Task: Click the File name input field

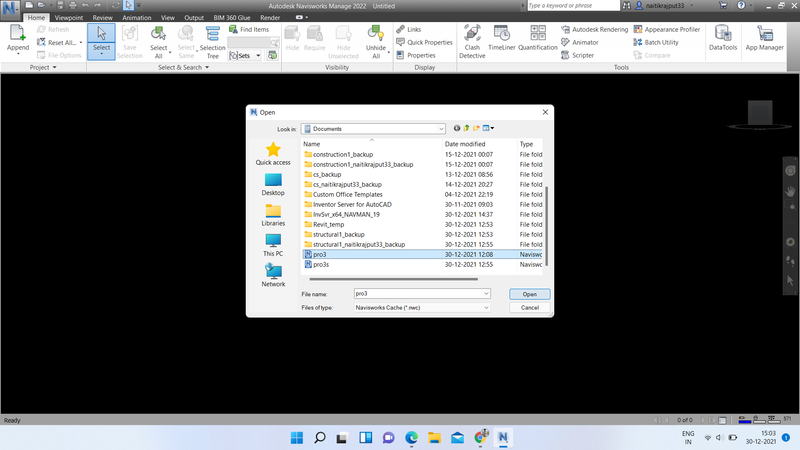Action: pos(418,294)
